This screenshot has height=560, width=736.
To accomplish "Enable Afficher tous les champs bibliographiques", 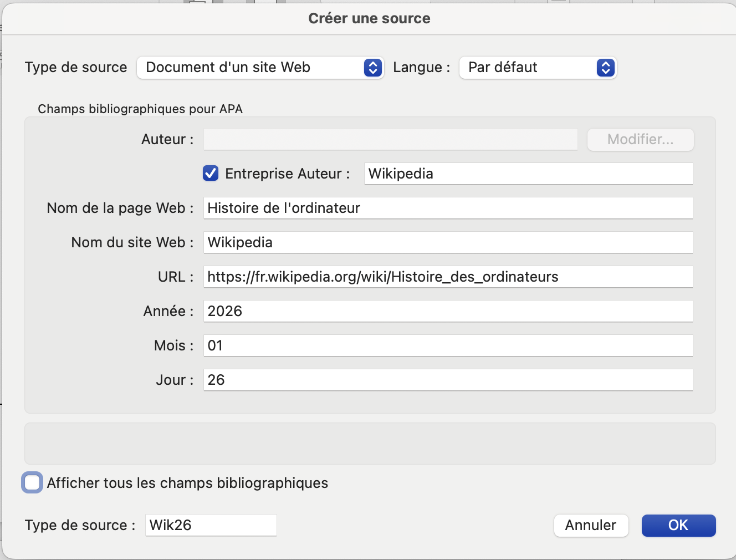I will click(x=32, y=483).
